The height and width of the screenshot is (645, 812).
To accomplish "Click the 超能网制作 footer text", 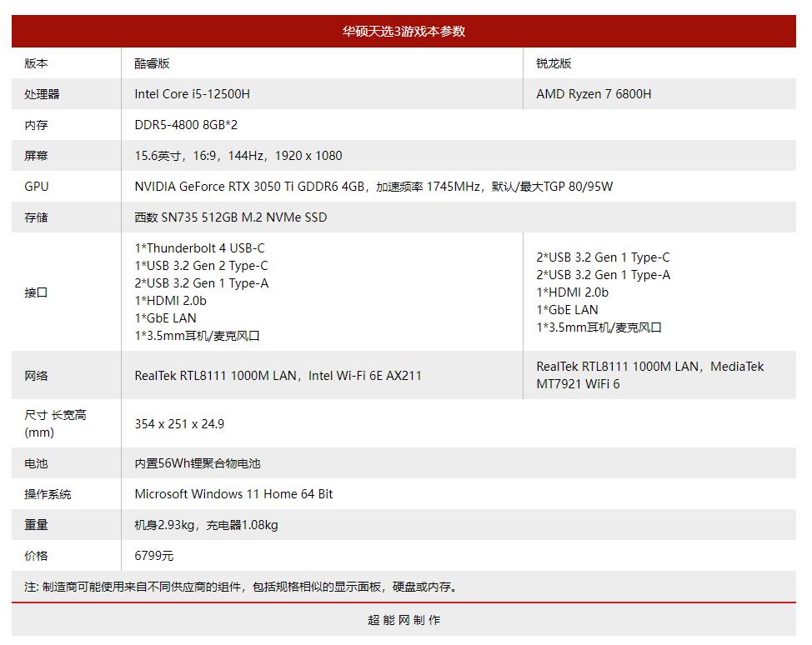I will point(406,619).
